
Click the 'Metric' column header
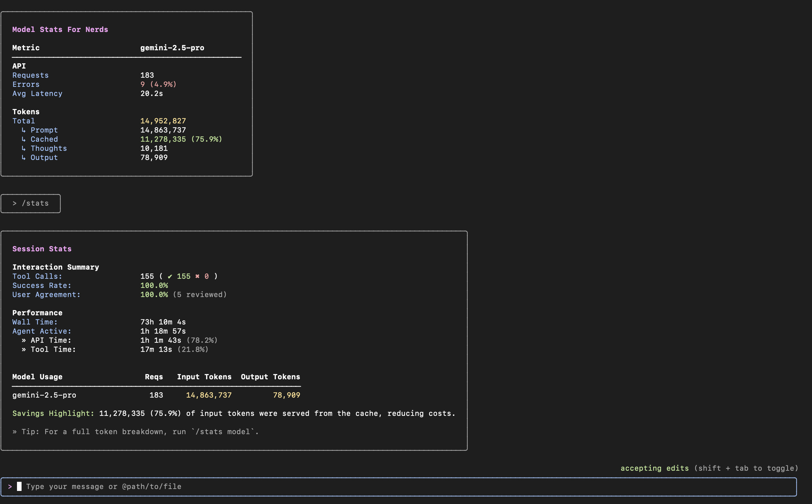(26, 48)
